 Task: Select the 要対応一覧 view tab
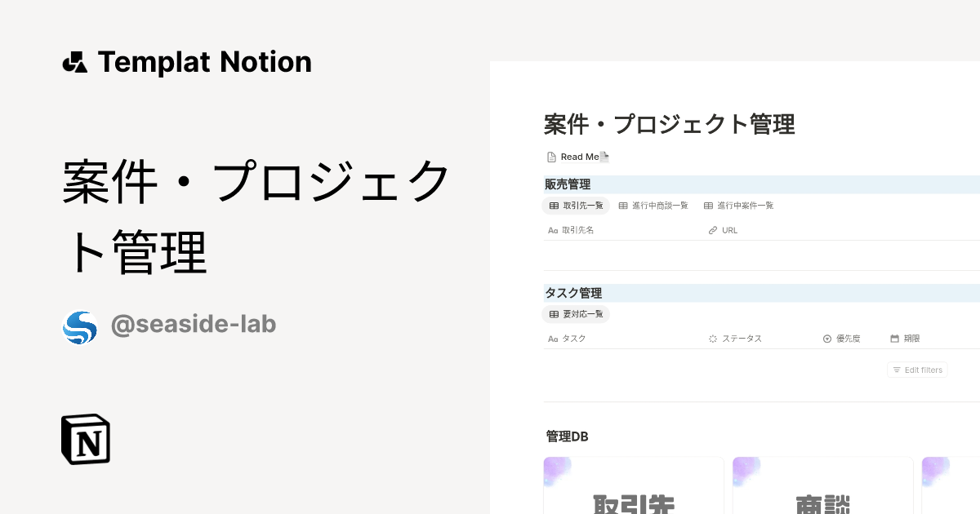[x=576, y=314]
